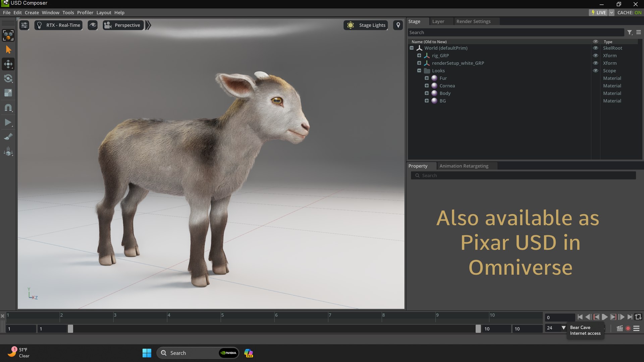Choose the selection mode icon atop left toolbar
Viewport: 644px width, 362px height.
tap(8, 35)
